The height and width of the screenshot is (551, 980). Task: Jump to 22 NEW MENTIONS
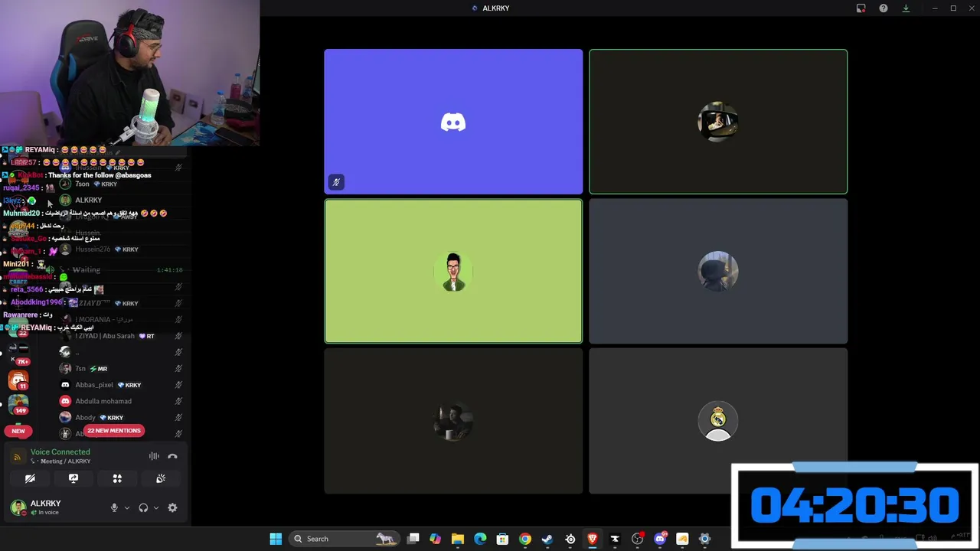(114, 431)
